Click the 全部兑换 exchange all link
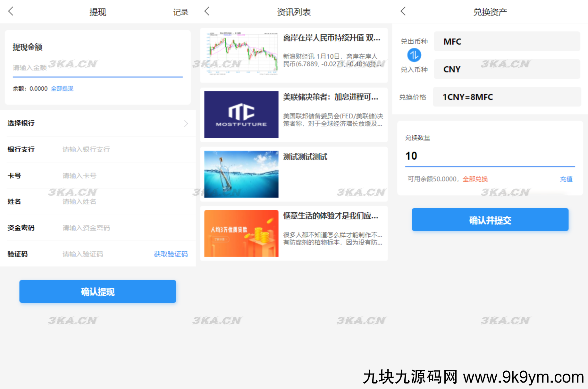The width and height of the screenshot is (588, 389). coord(475,179)
